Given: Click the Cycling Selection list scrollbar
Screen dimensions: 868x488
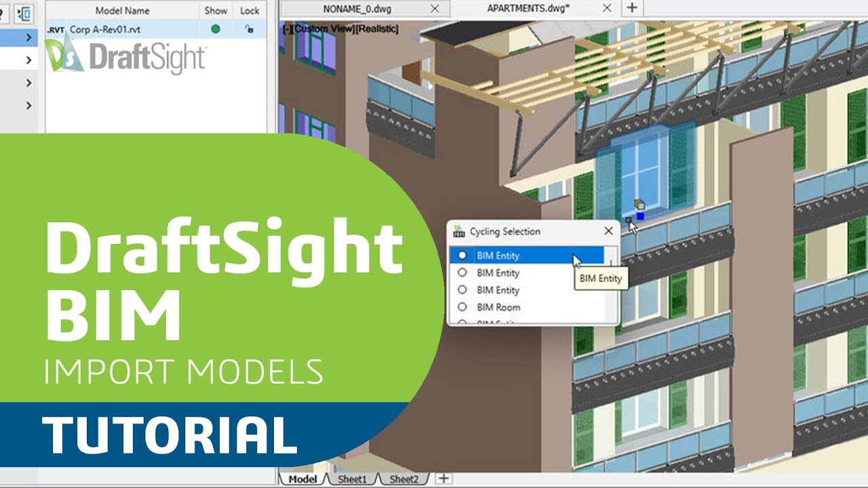Looking at the screenshot, I should pyautogui.click(x=610, y=285).
